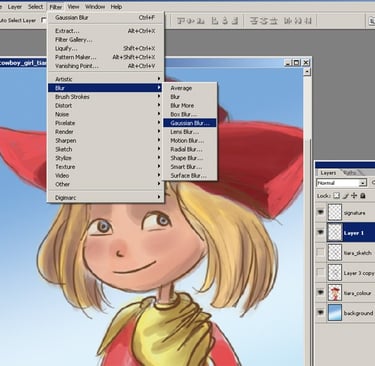Switch to the Paths tab
Image resolution: width=375 pixels, height=366 pixels.
pos(349,173)
